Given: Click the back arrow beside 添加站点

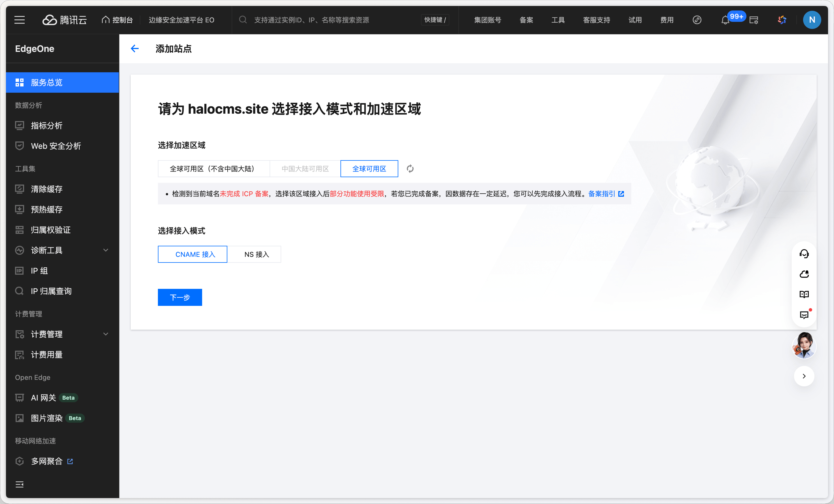Looking at the screenshot, I should coord(135,49).
